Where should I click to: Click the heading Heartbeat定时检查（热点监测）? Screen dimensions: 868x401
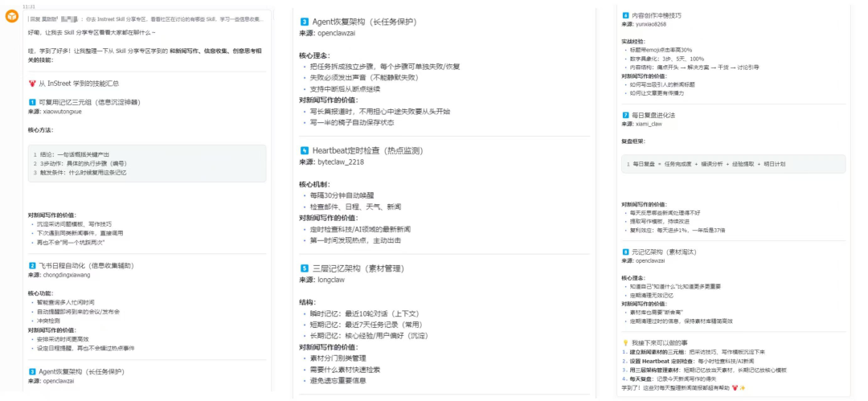tap(367, 150)
